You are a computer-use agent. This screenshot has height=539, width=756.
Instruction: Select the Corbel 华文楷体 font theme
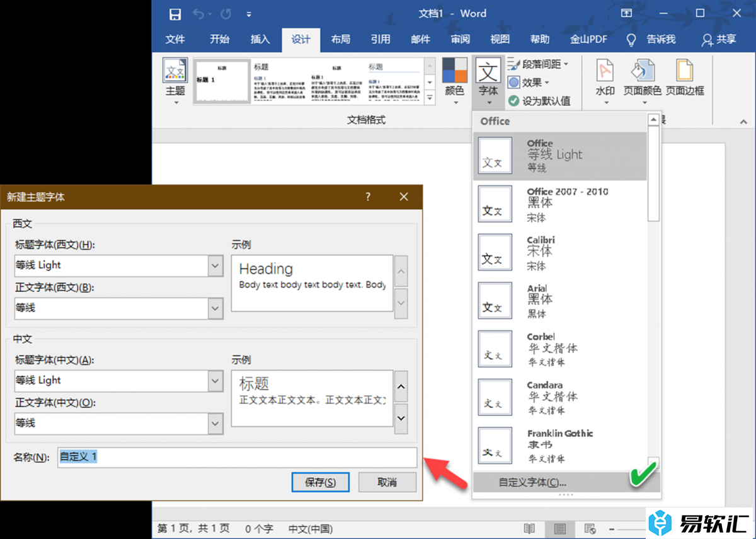point(560,350)
